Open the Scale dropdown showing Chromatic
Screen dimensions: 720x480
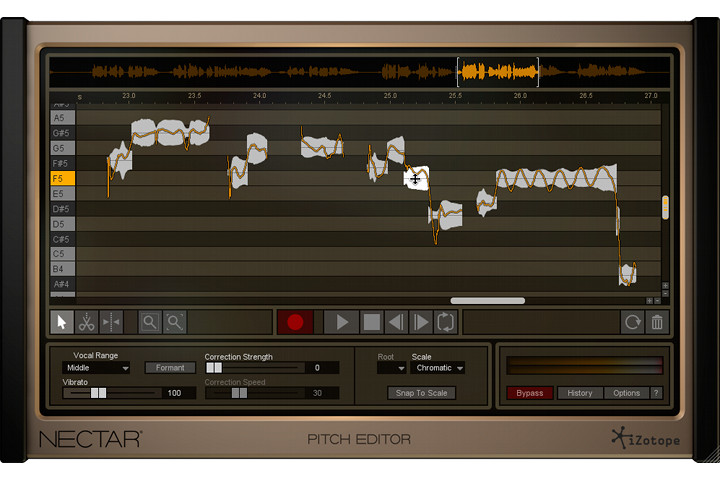pos(439,368)
